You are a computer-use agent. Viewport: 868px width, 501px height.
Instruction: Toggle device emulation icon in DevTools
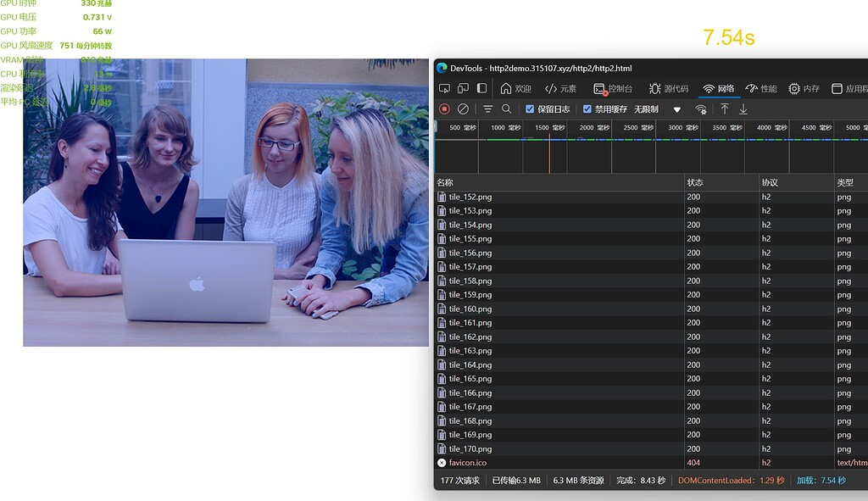click(x=463, y=88)
